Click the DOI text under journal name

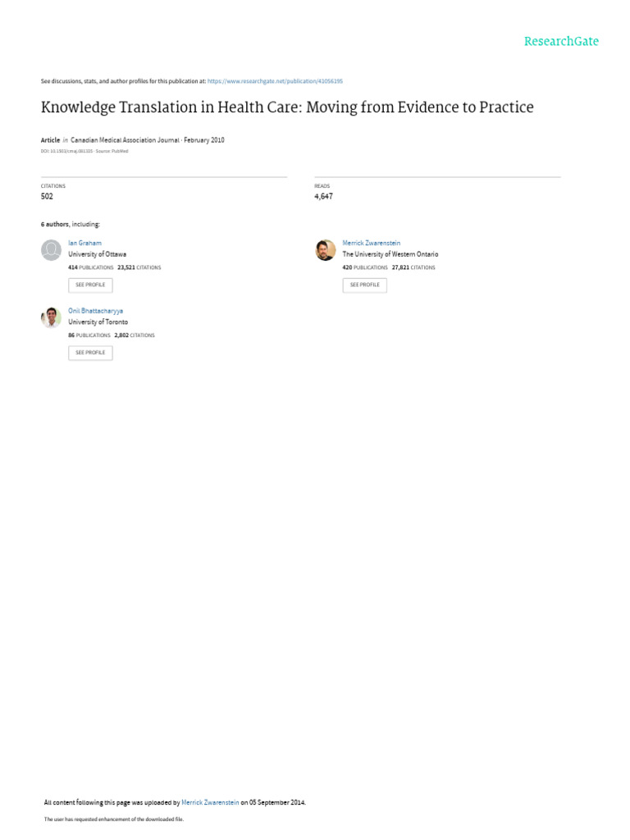click(66, 151)
